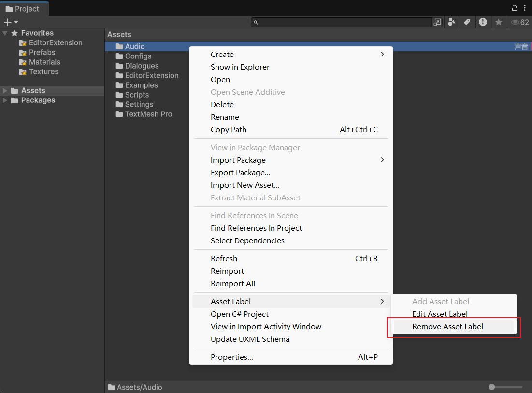
Task: Toggle hidden packages visibility eye icon
Action: pyautogui.click(x=519, y=22)
